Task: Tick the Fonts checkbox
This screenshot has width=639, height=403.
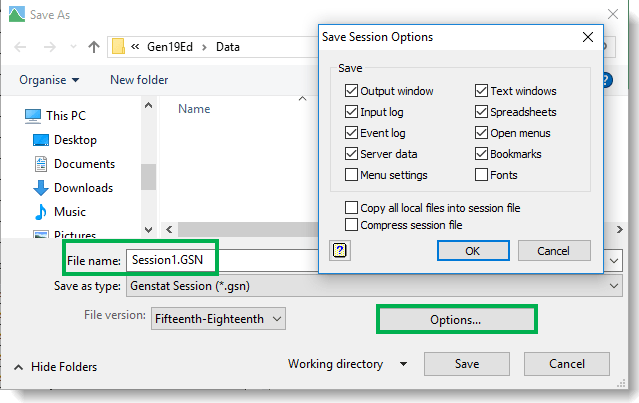Action: [x=482, y=175]
